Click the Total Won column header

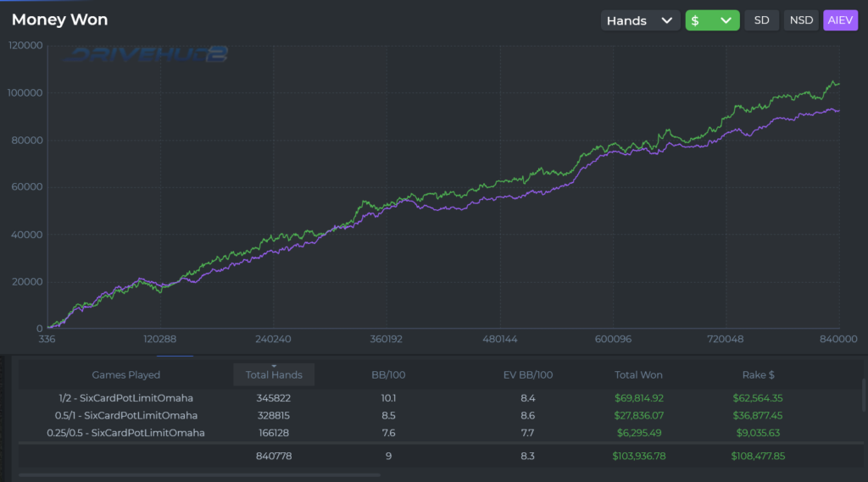[638, 374]
